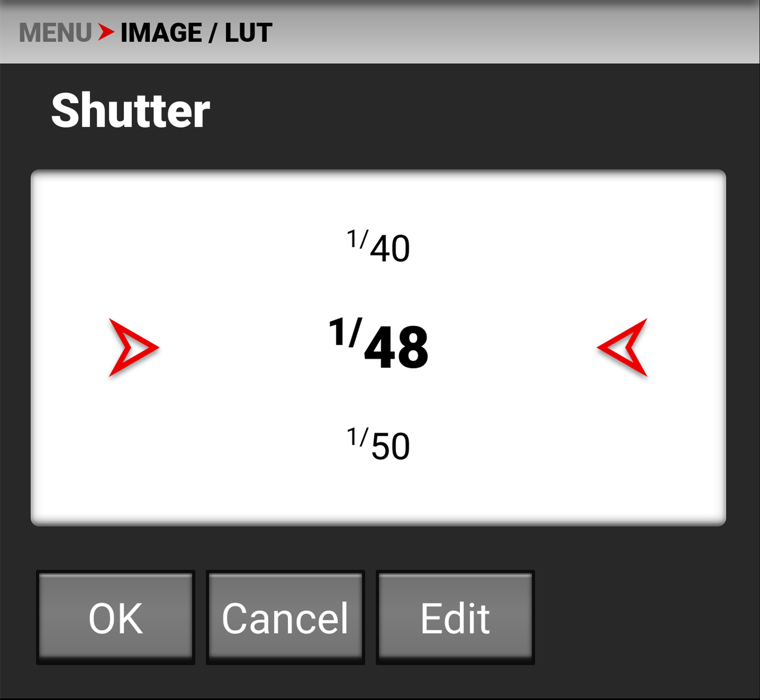Select the 1/50 shutter speed
The image size is (760, 700).
coord(378,444)
